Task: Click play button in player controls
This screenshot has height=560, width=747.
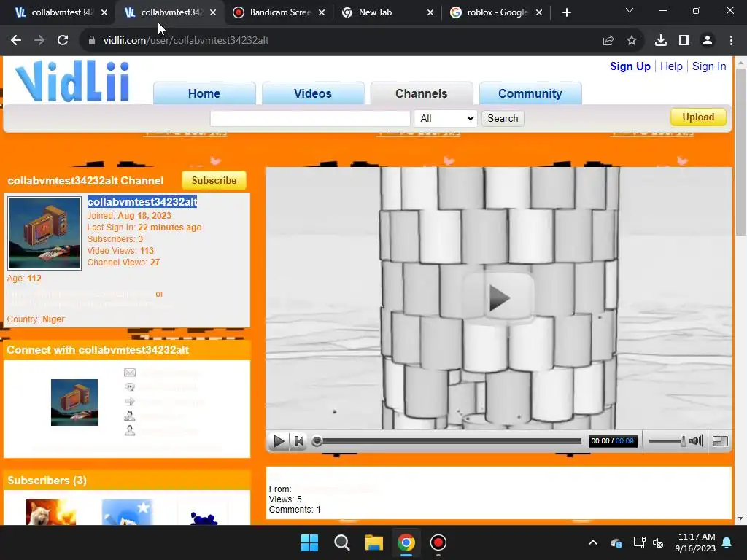Action: click(279, 441)
